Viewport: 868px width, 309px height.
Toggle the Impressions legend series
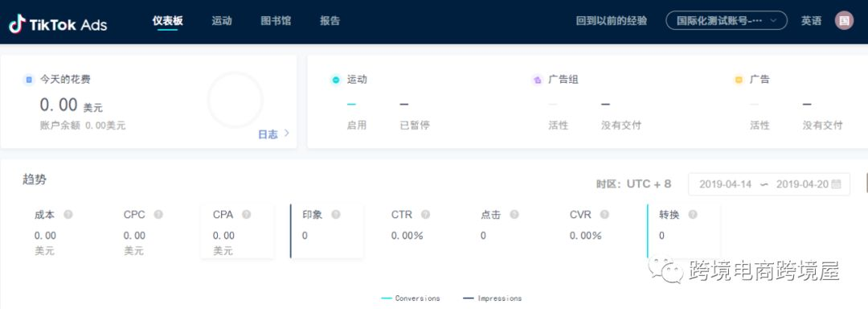click(x=492, y=298)
